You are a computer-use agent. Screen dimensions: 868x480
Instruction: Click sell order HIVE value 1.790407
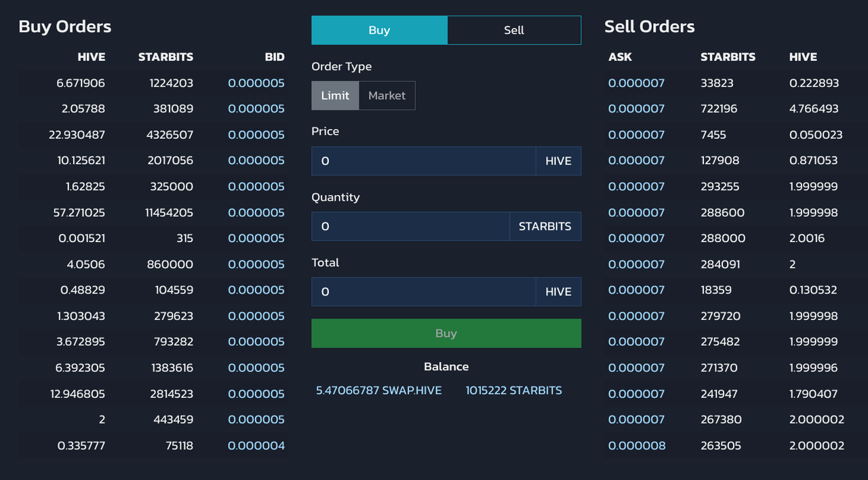(814, 395)
